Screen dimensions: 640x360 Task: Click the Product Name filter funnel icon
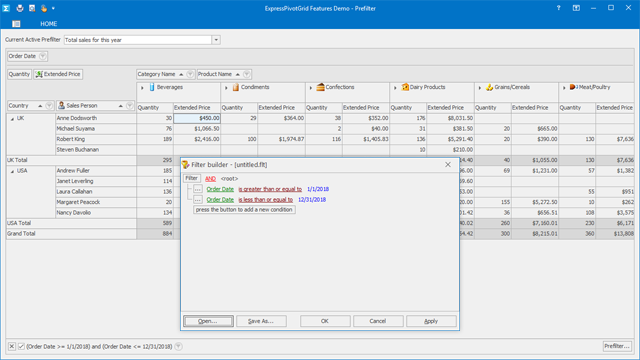point(246,74)
